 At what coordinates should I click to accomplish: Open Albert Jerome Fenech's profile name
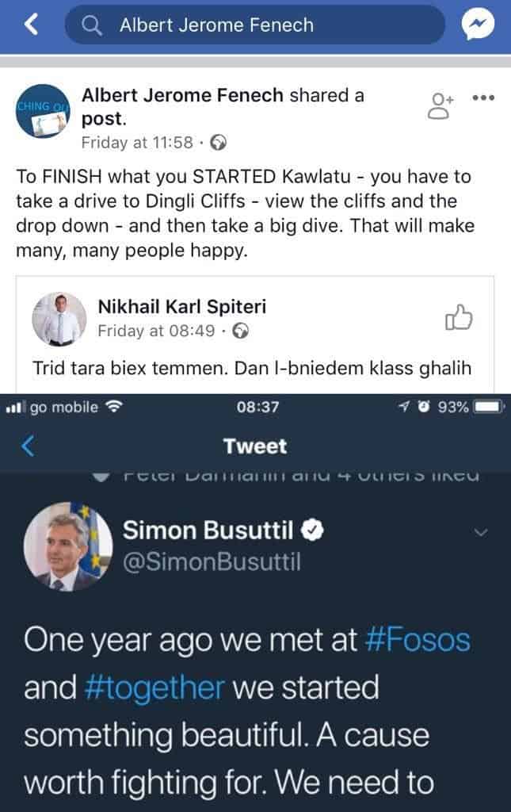point(183,96)
